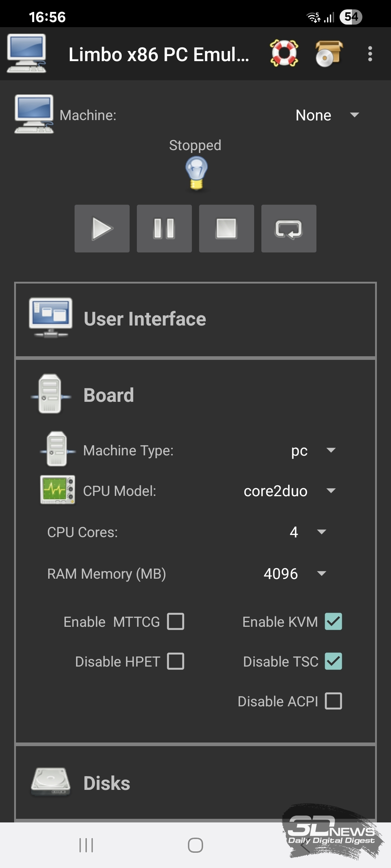Tap the lifebuoy help icon
The height and width of the screenshot is (868, 391).
point(284,54)
